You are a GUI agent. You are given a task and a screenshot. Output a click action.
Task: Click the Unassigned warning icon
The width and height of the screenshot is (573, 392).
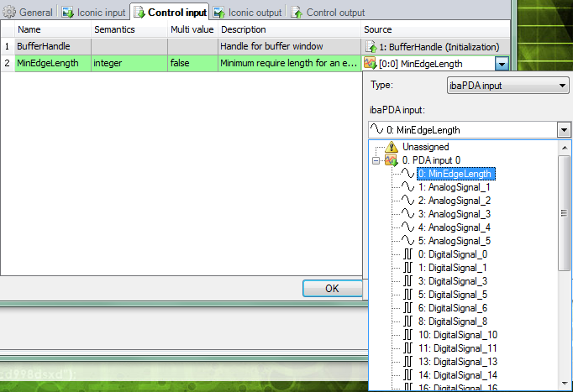click(x=392, y=147)
